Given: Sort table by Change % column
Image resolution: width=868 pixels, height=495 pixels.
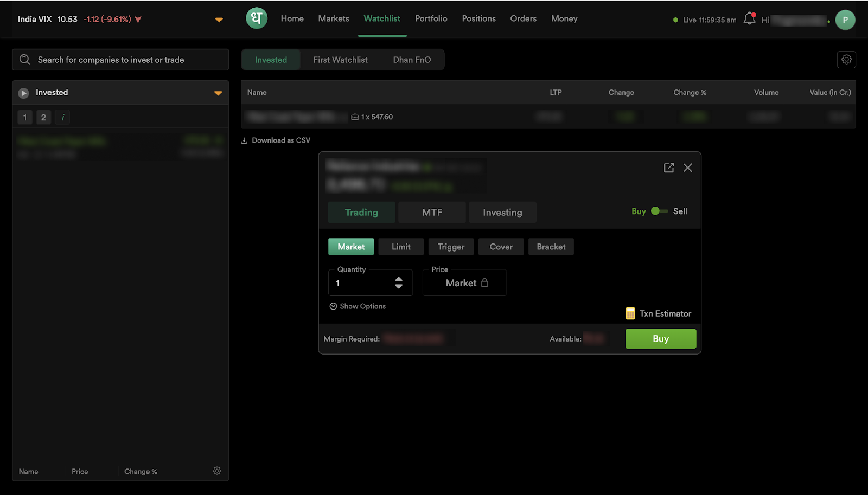Looking at the screenshot, I should 690,93.
